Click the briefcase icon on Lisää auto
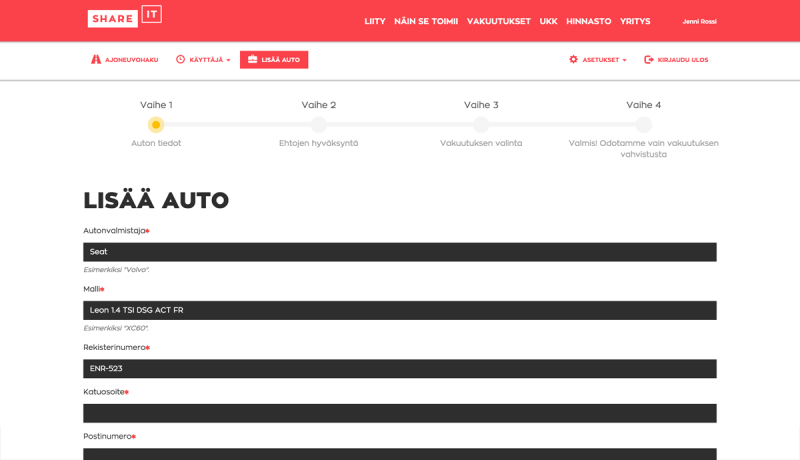The image size is (800, 460). pyautogui.click(x=251, y=60)
